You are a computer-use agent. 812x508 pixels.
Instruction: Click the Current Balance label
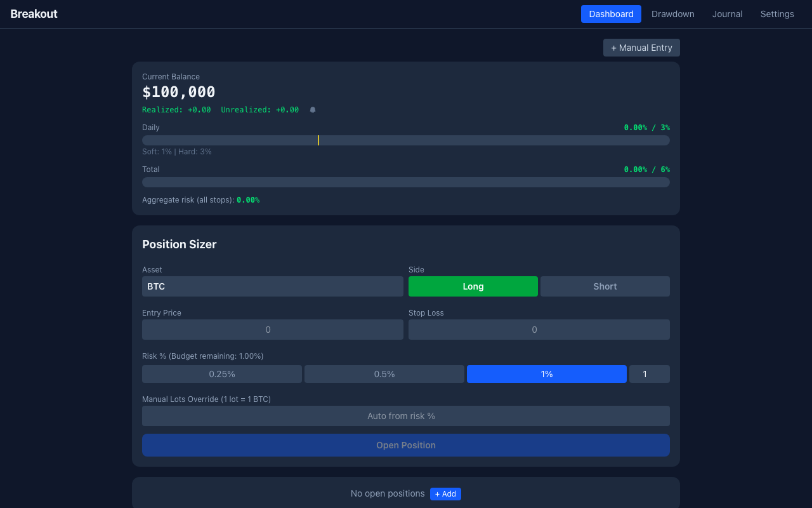point(171,77)
